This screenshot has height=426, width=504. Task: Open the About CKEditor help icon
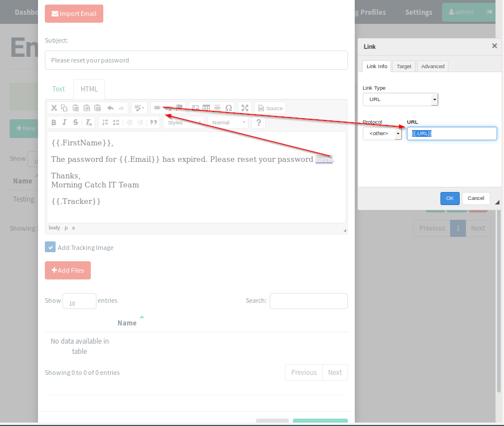pyautogui.click(x=258, y=123)
